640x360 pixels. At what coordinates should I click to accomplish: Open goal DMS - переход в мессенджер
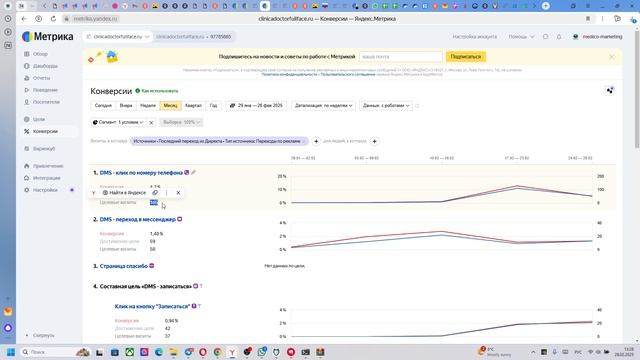tap(138, 219)
